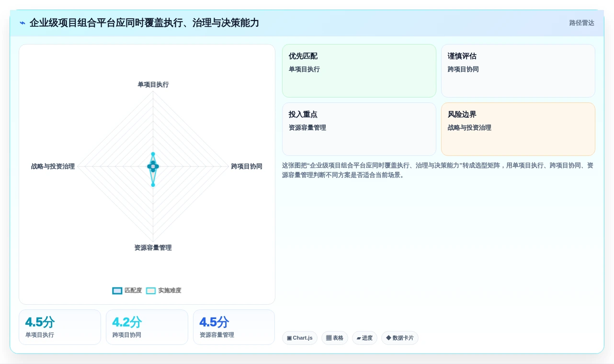
Task: Click the 跨项目协同 radar axis label
Action: coord(247,166)
